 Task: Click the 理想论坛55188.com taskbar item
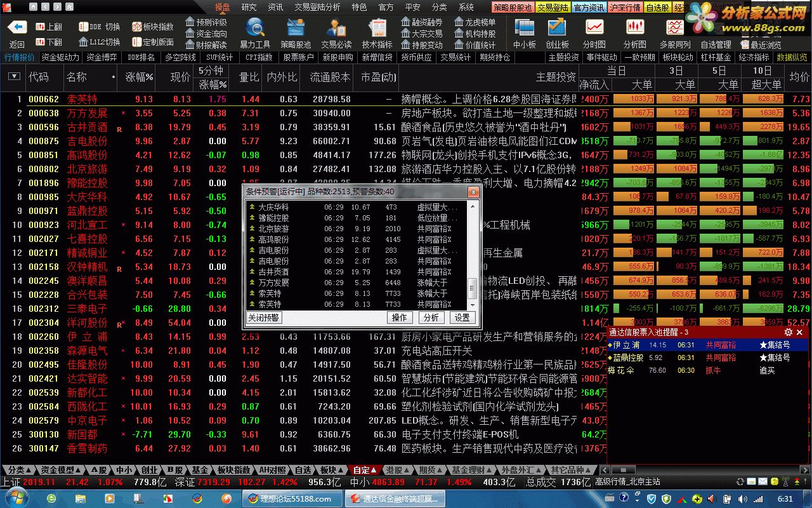pos(292,498)
